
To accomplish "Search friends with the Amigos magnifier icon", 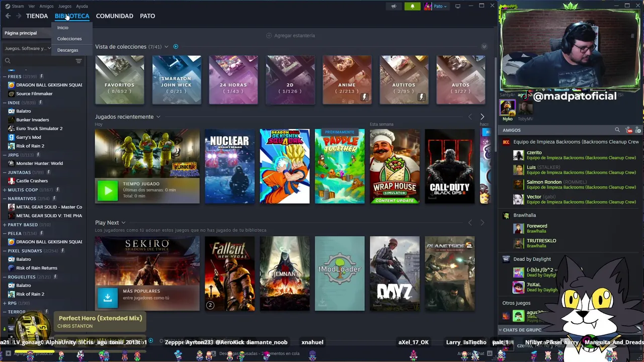I will pos(617,130).
